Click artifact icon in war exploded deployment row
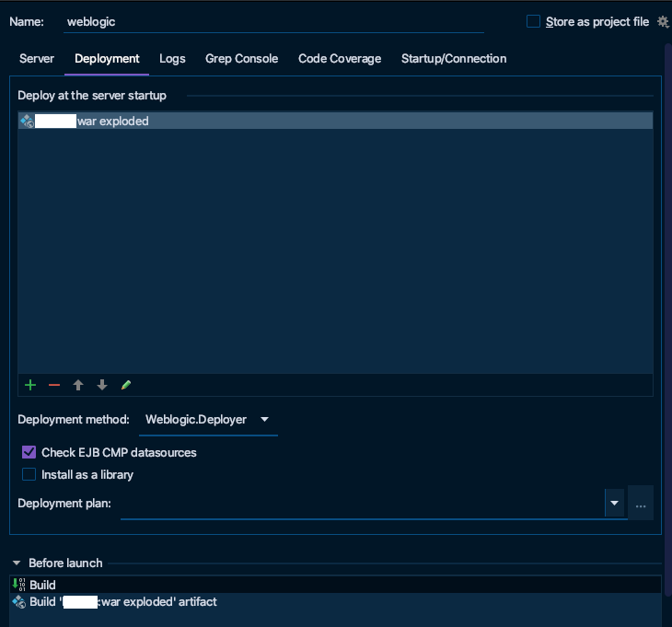672x627 pixels. pos(27,121)
